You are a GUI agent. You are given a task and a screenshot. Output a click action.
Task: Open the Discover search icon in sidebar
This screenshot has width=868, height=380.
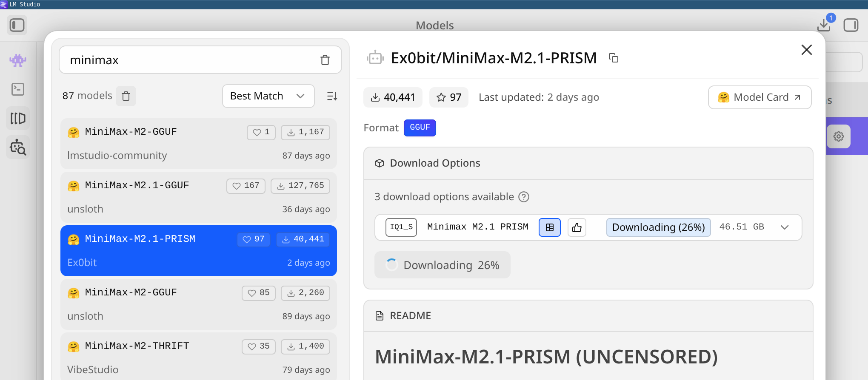point(18,147)
